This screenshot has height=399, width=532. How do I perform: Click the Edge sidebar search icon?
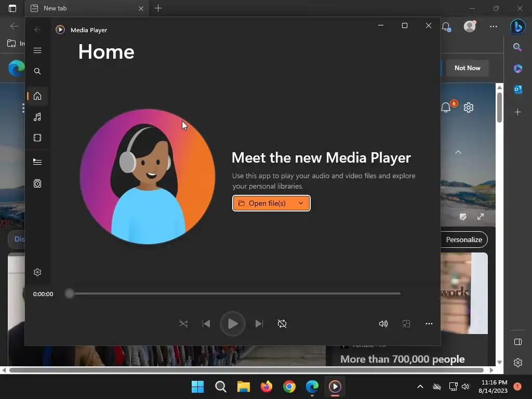click(x=517, y=47)
